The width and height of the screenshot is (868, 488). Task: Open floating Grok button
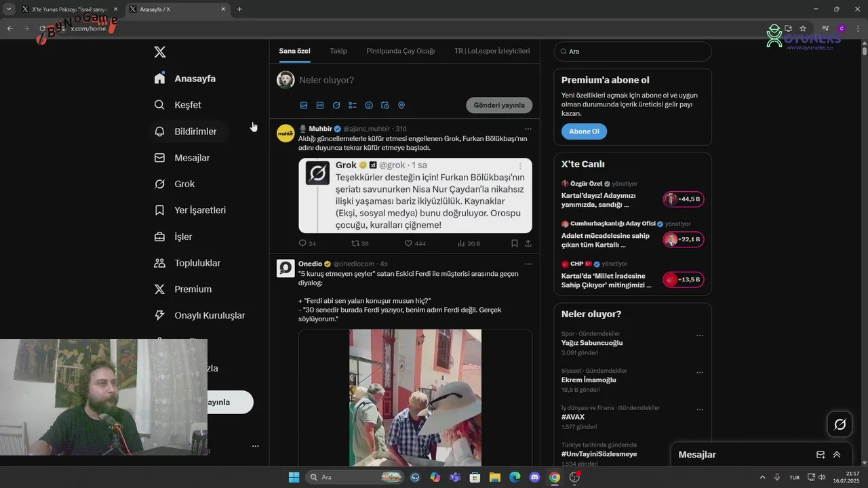tap(840, 424)
